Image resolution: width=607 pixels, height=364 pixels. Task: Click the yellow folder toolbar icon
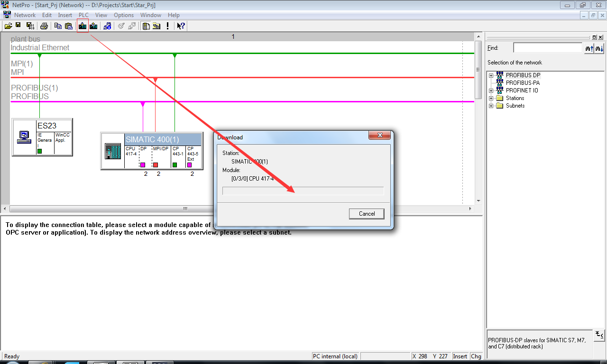point(156,26)
